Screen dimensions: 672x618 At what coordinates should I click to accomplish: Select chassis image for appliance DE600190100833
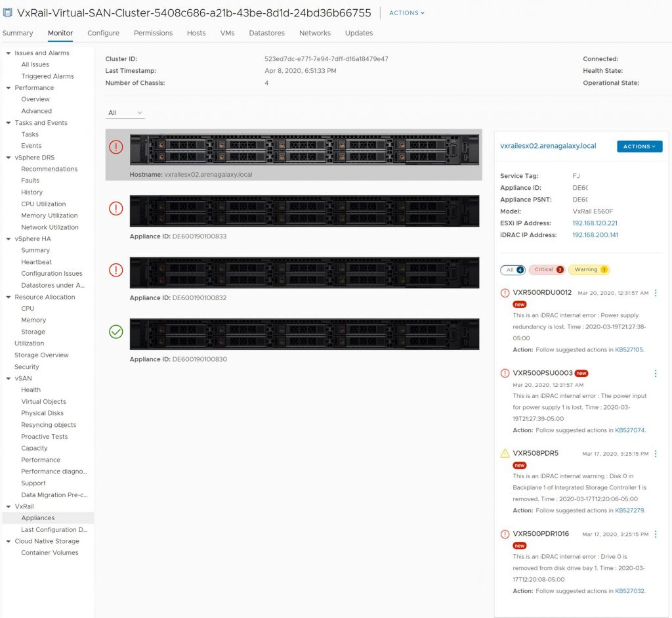[x=304, y=211]
